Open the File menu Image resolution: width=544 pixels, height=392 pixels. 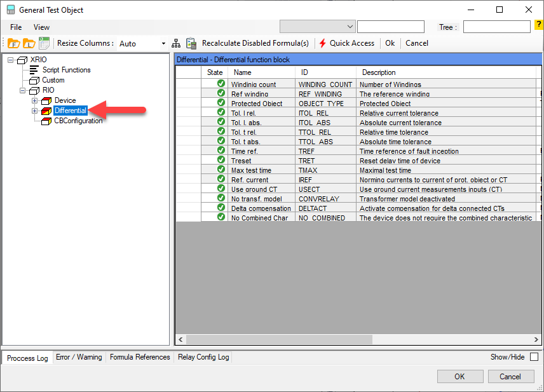pyautogui.click(x=16, y=27)
